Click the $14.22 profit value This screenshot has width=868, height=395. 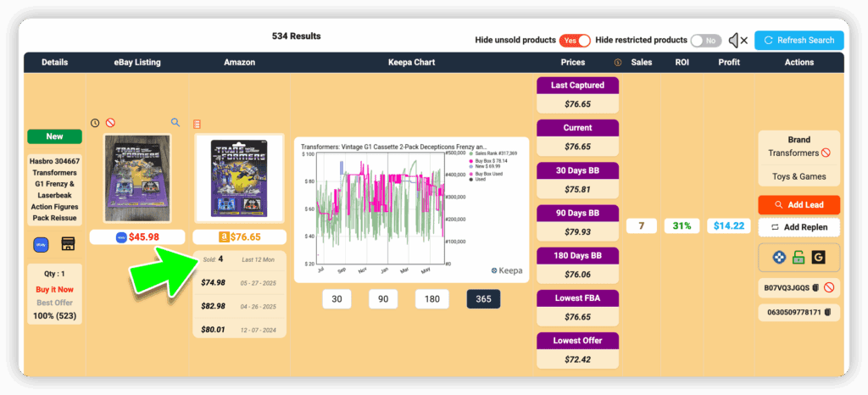coord(729,225)
